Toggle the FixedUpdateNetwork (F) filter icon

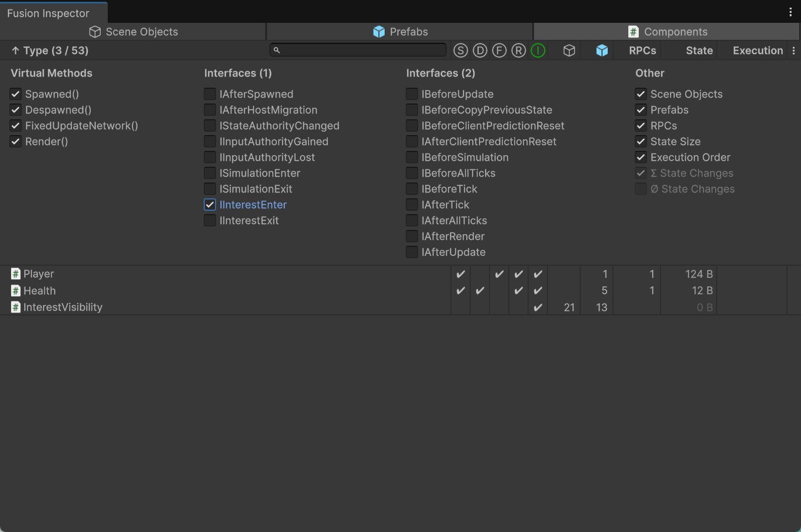pyautogui.click(x=499, y=51)
